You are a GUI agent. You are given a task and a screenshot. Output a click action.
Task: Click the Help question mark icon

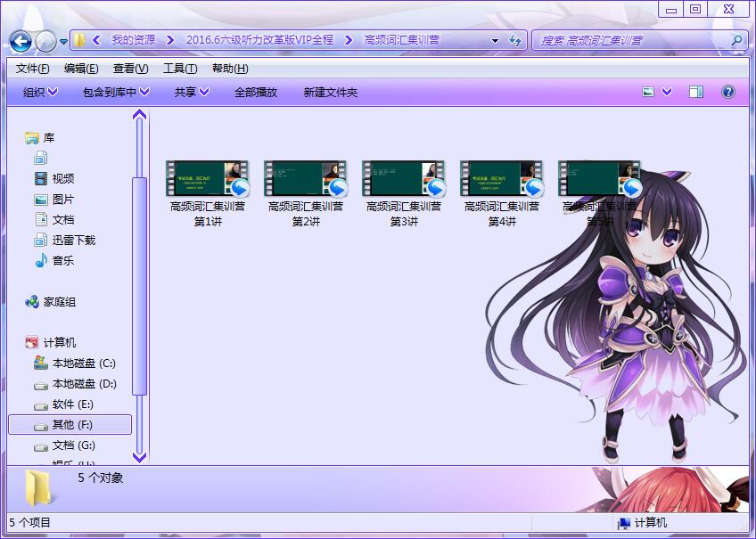point(727,92)
